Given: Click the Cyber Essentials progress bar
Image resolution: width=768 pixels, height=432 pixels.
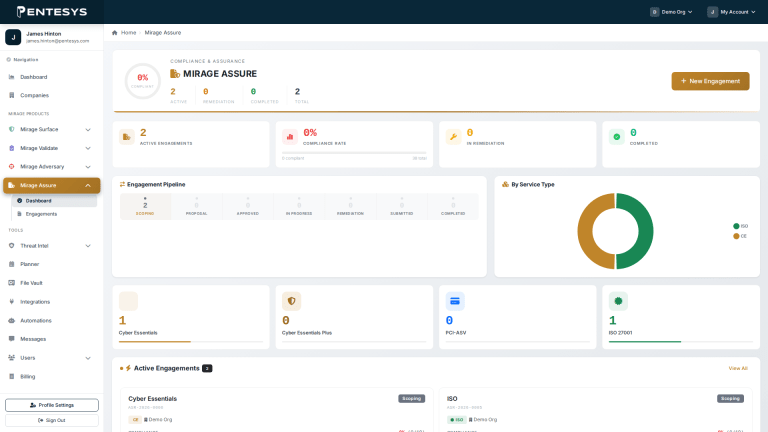Looking at the screenshot, I should point(191,341).
